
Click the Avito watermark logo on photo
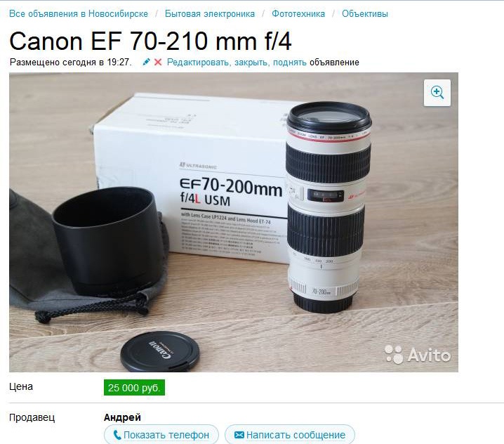[x=418, y=355]
